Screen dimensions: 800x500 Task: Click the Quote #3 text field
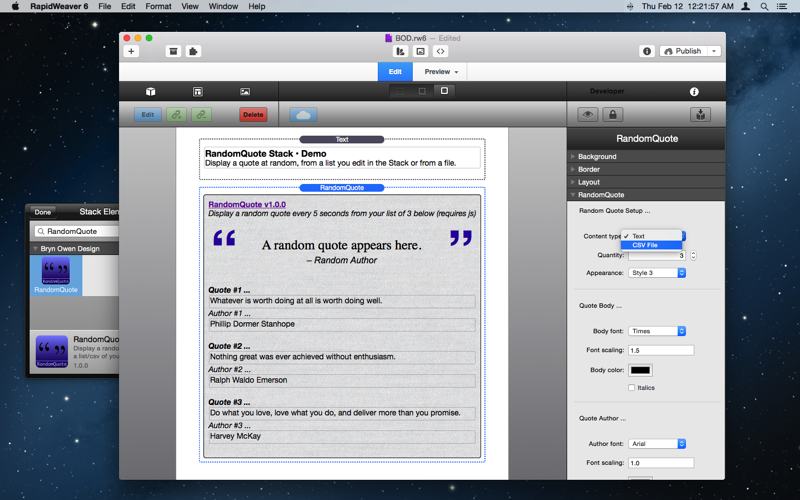click(x=342, y=413)
